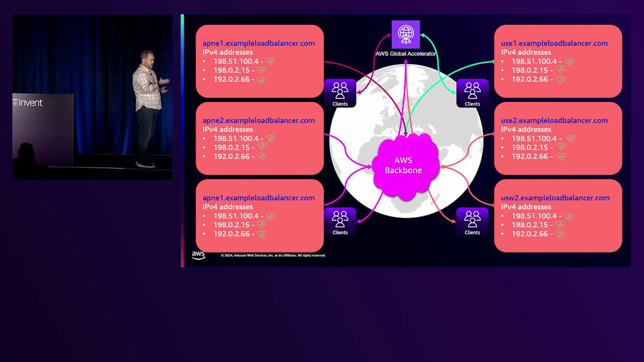Click the aws logo in the slide footer
The height and width of the screenshot is (362, 644).
click(198, 255)
